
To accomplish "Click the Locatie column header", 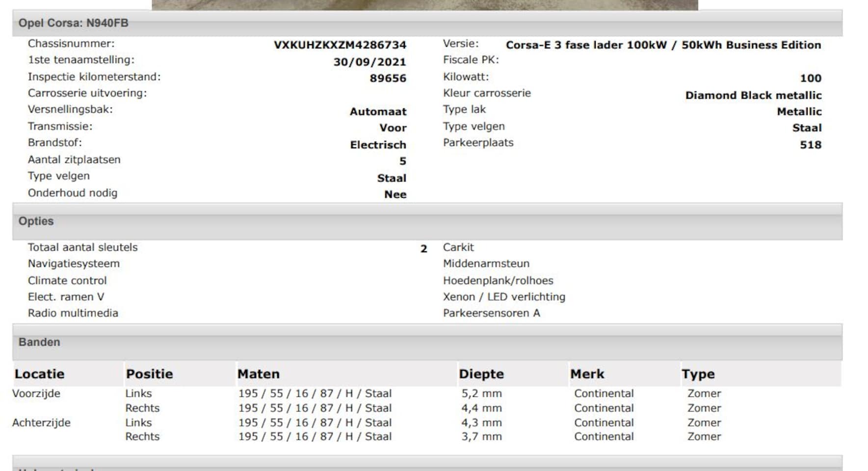I will pyautogui.click(x=39, y=374).
